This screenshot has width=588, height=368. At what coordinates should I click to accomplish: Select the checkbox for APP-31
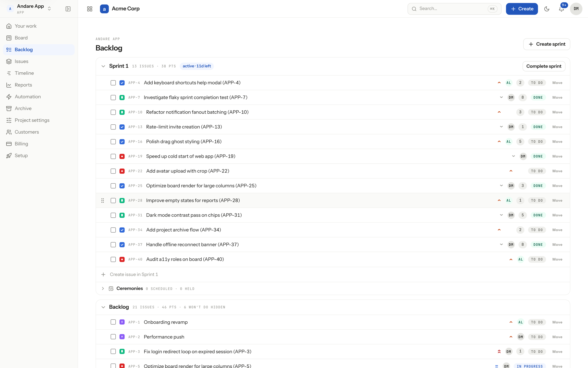coord(113,215)
